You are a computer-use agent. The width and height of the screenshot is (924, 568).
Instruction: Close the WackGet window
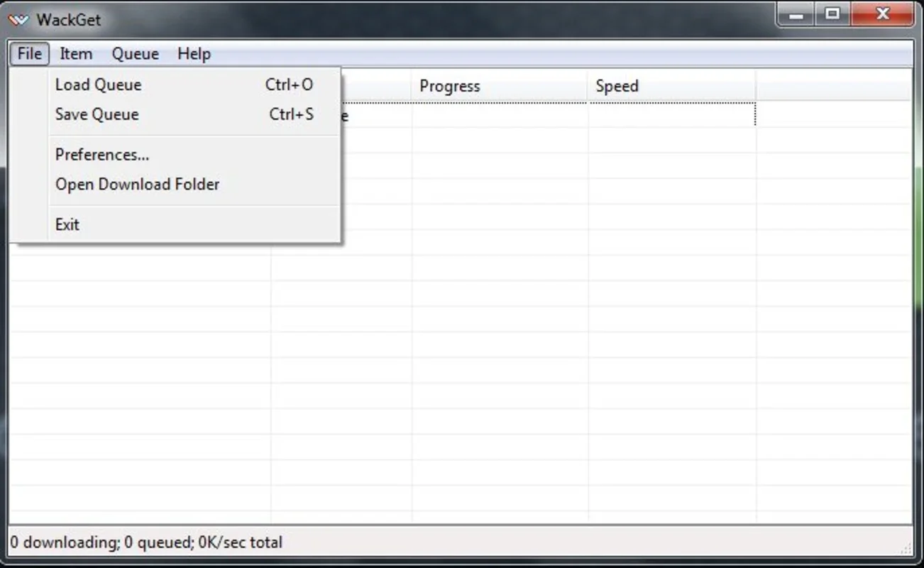(882, 14)
